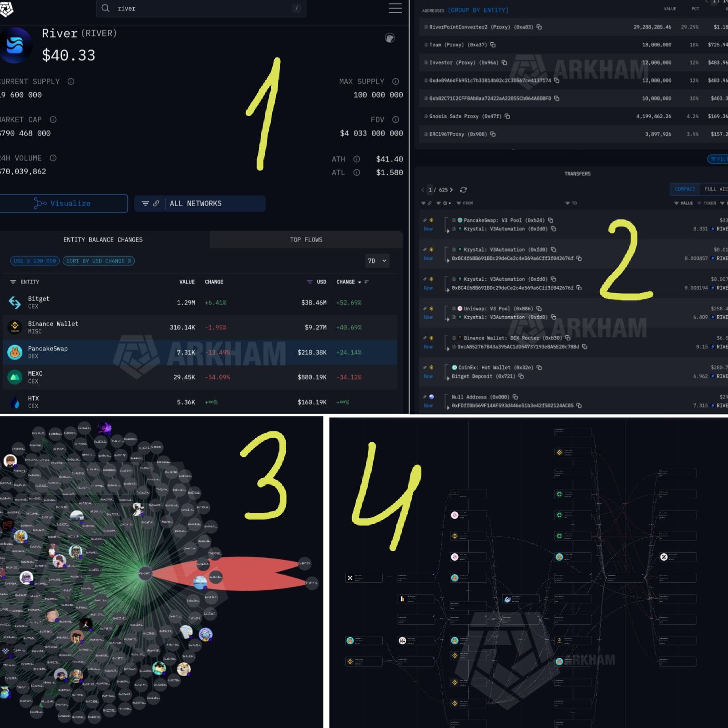Show info for Max Supply
This screenshot has width=728, height=728.
[395, 81]
